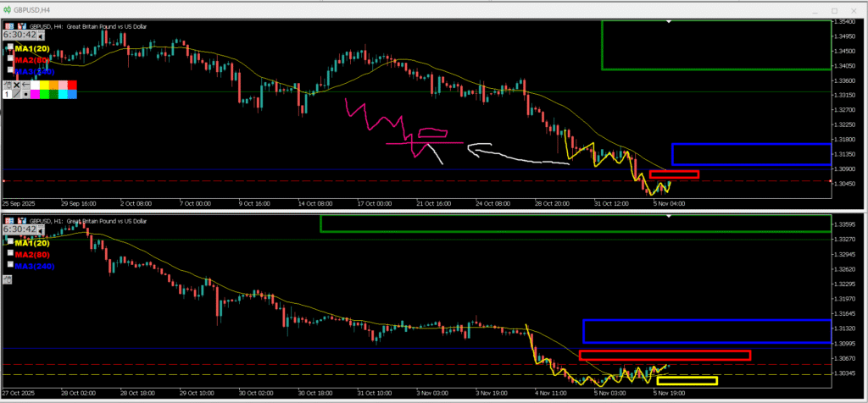Click the line width box showing 1
868x403 pixels.
[x=7, y=94]
